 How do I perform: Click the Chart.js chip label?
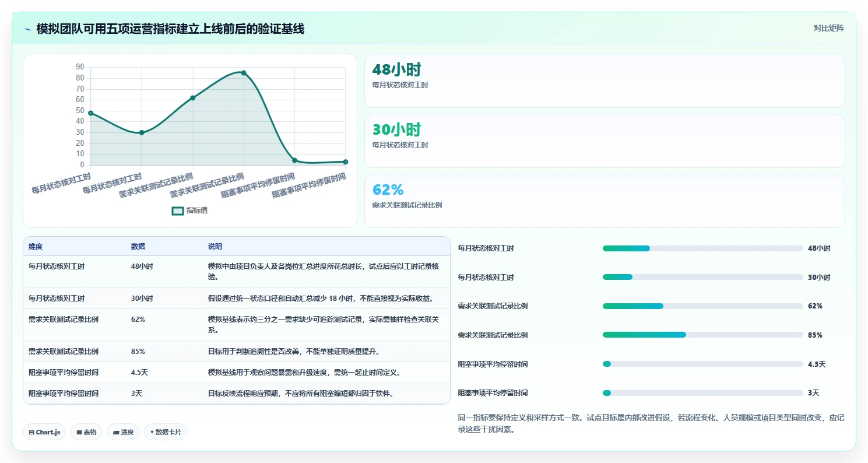[x=48, y=432]
